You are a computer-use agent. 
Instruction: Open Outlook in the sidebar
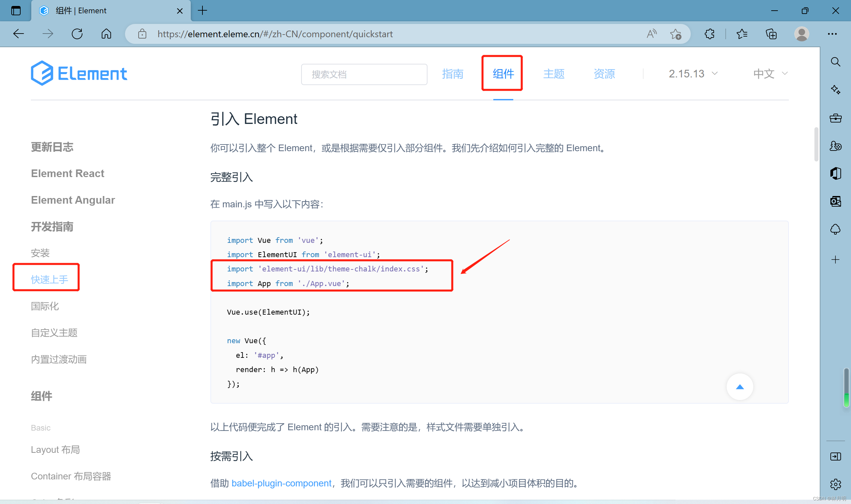835,201
